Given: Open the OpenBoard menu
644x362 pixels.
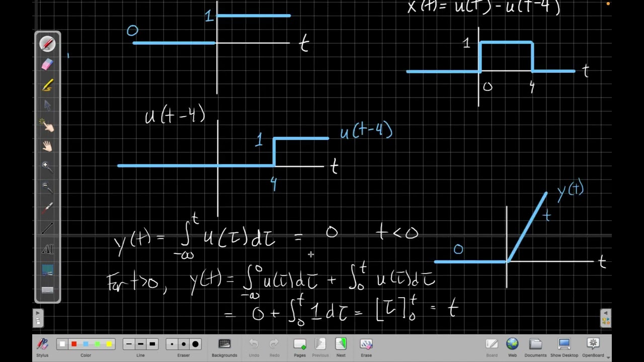Looking at the screenshot, I should (593, 347).
